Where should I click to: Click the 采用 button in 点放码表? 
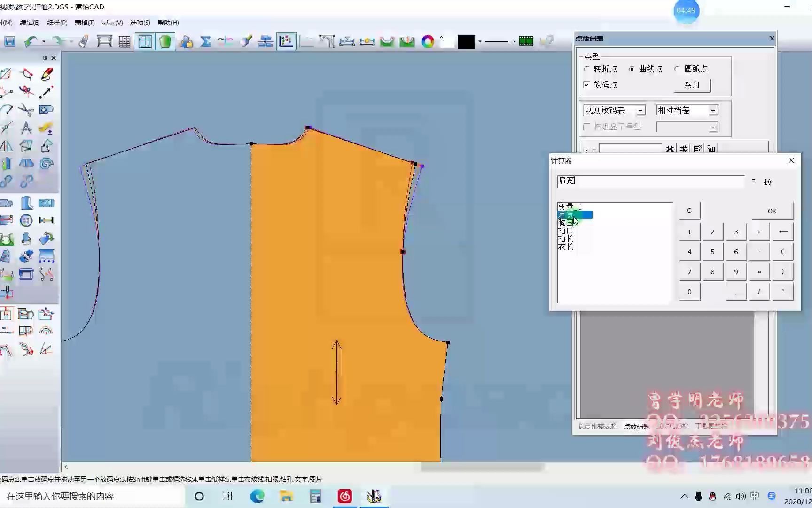click(692, 85)
